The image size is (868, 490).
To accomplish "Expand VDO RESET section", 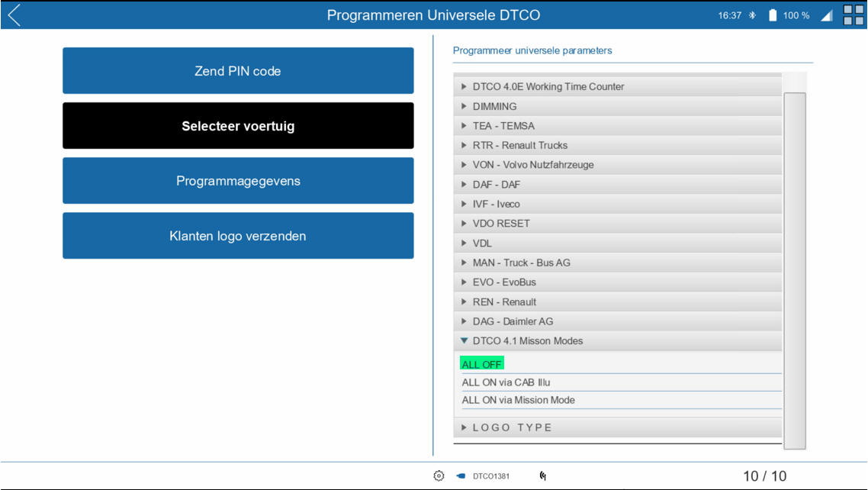I will click(617, 223).
